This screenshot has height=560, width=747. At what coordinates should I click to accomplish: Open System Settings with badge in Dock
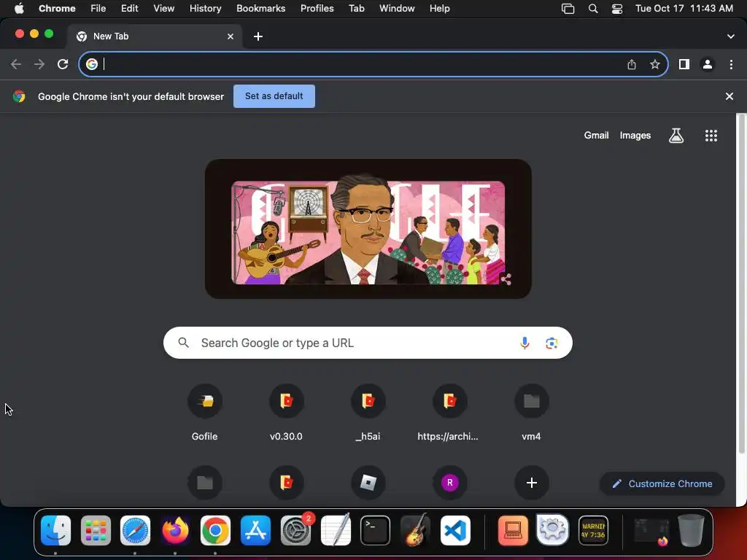[x=296, y=531]
